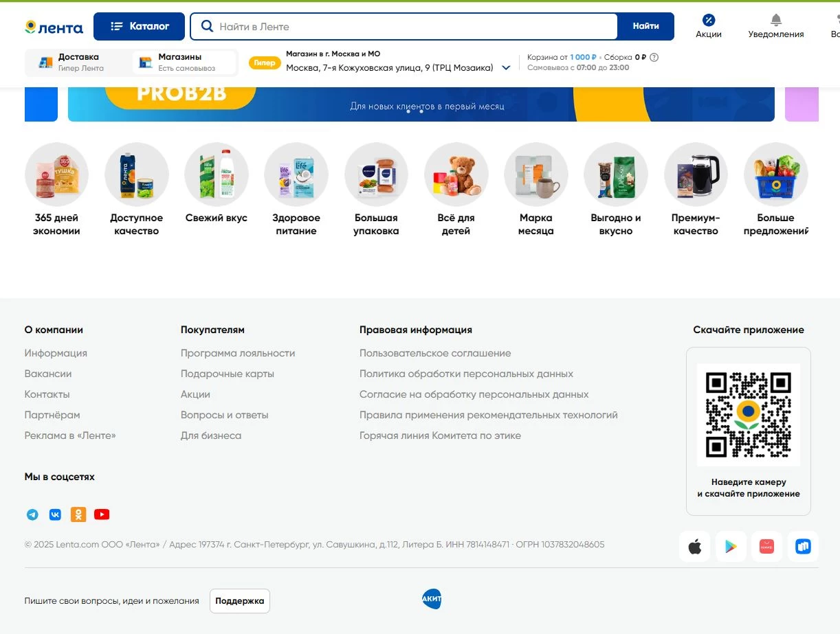Viewport: 840px width, 634px height.
Task: Click the Odnoklassniki orange icon
Action: pos(78,514)
